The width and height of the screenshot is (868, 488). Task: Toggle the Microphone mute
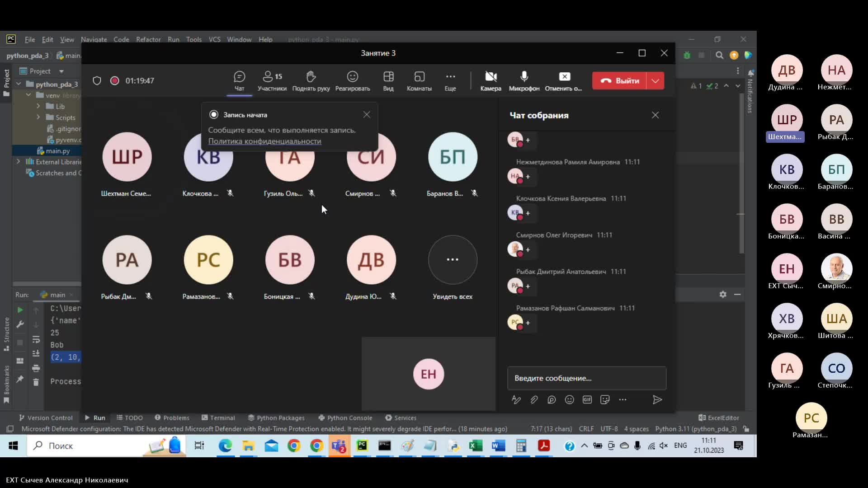524,81
